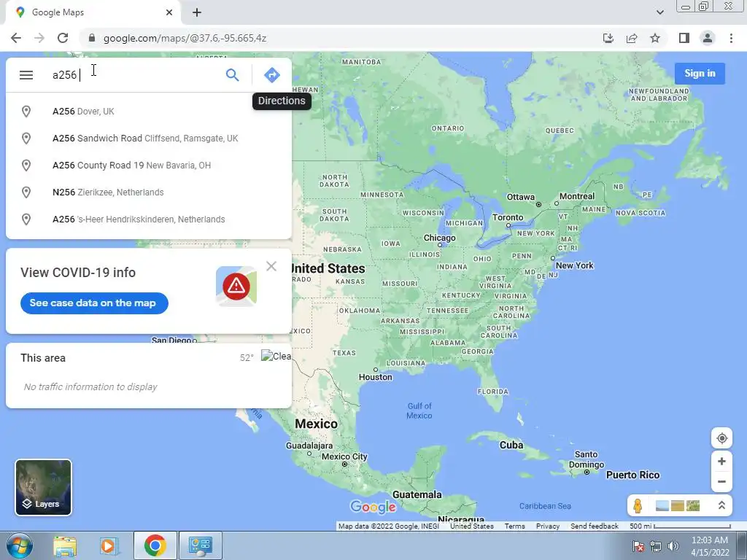The height and width of the screenshot is (560, 747).
Task: Open the Terms link
Action: [x=514, y=526]
